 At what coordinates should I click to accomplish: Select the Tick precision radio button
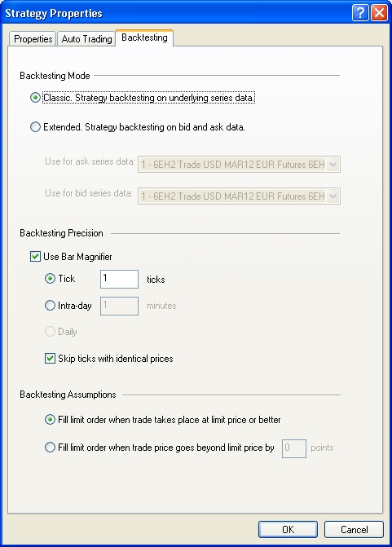point(50,279)
